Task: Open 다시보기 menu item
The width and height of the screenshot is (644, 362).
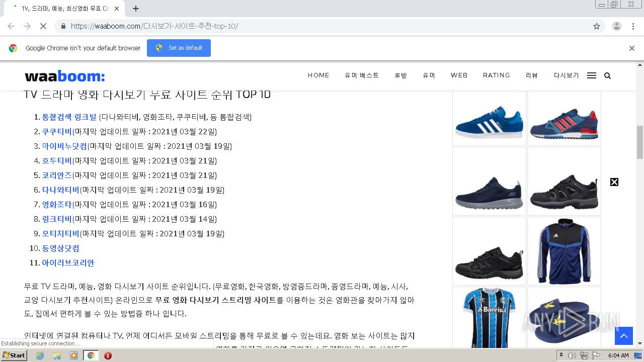Action: pos(567,75)
